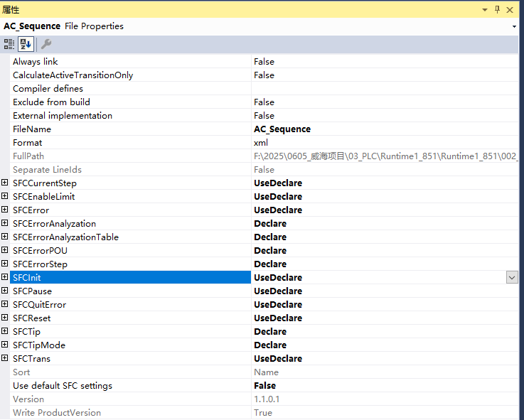Expand the SFCErrorAnalyzation property
Screen dimensions: 524x420
point(5,223)
